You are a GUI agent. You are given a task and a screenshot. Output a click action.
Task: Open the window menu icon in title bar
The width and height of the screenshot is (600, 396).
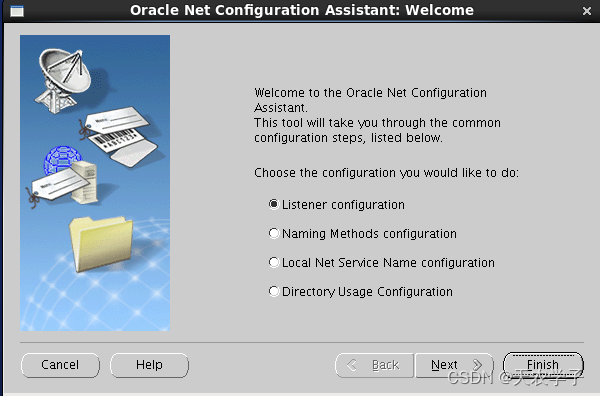tap(17, 11)
